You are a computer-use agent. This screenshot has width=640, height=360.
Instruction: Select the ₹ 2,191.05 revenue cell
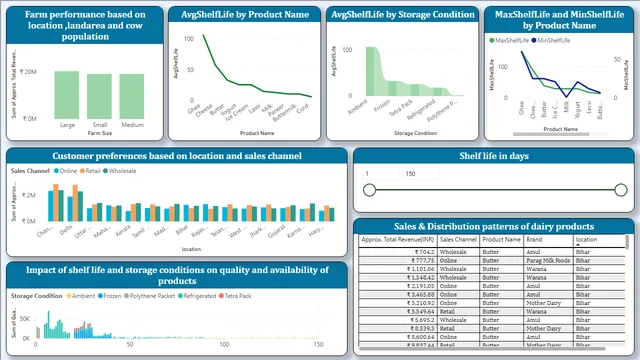click(398, 286)
